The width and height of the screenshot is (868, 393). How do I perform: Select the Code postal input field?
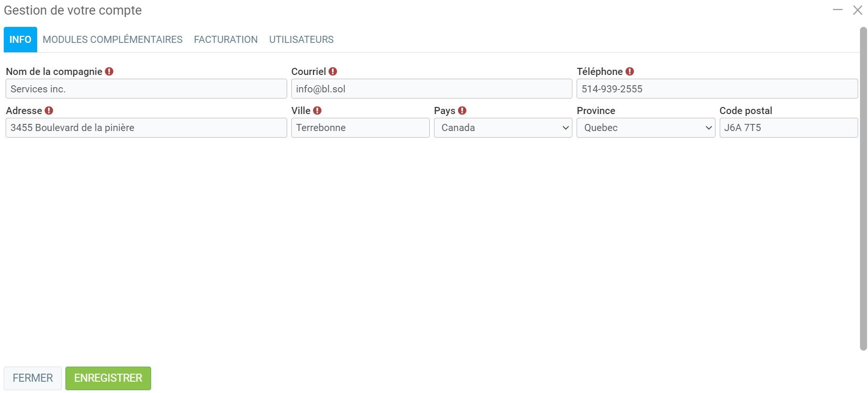pyautogui.click(x=788, y=128)
